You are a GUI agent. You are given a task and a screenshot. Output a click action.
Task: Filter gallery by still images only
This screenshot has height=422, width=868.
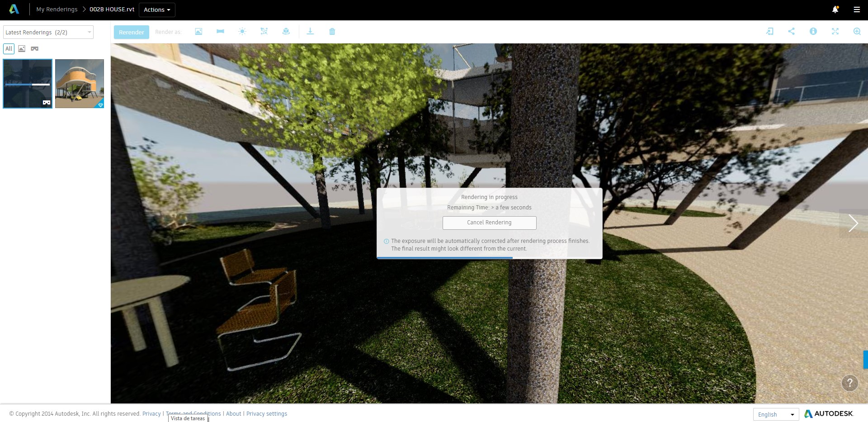pyautogui.click(x=22, y=49)
